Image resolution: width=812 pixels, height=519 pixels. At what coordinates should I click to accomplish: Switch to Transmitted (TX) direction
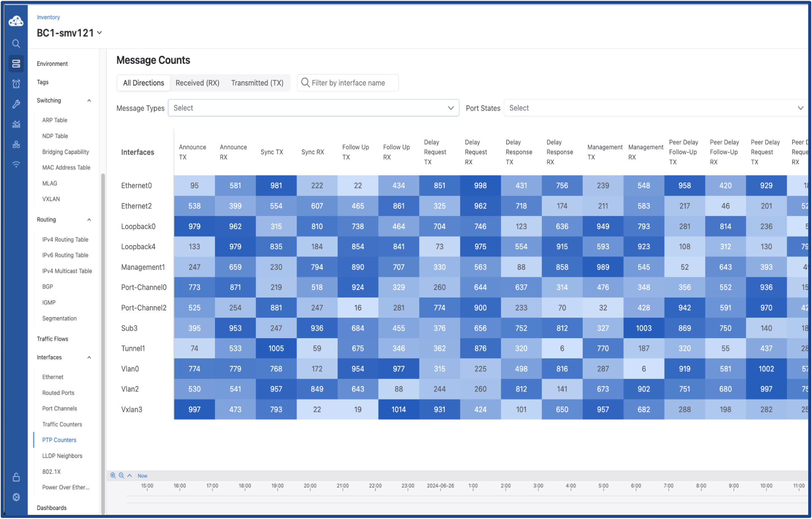tap(257, 83)
